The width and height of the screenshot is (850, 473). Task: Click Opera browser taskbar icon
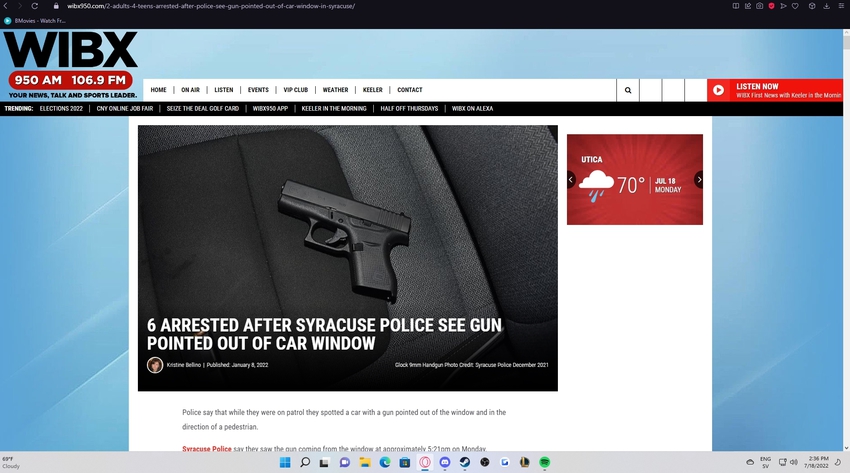[425, 462]
